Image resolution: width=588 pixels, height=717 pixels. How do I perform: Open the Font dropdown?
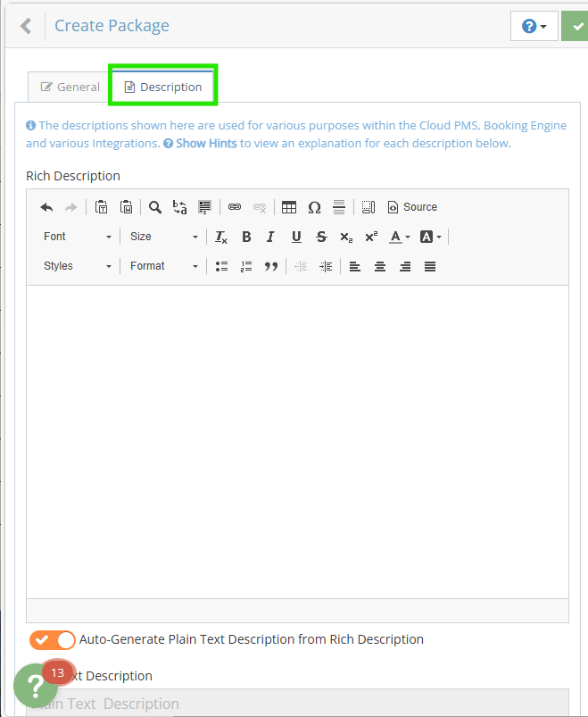(78, 237)
